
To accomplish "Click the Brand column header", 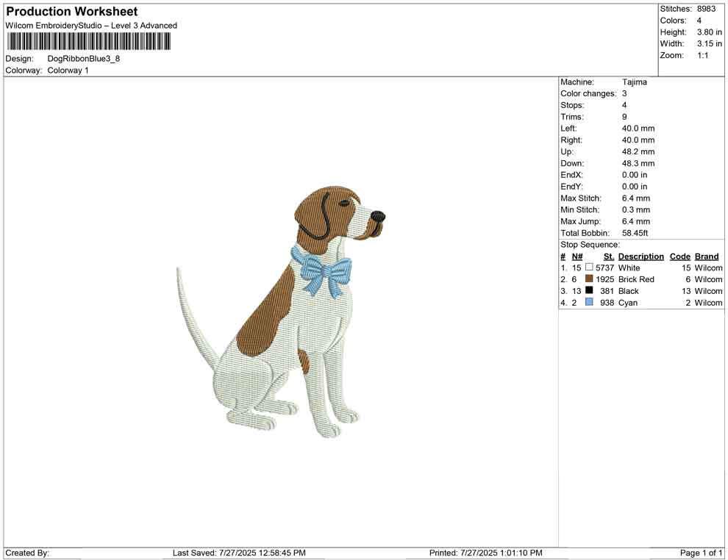I will click(x=707, y=256).
